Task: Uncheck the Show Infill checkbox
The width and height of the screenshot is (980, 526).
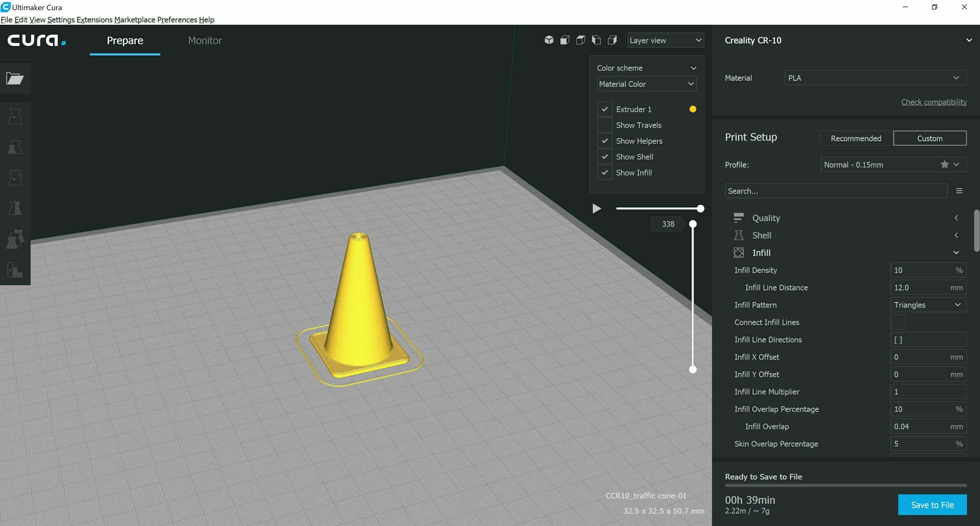Action: (605, 173)
